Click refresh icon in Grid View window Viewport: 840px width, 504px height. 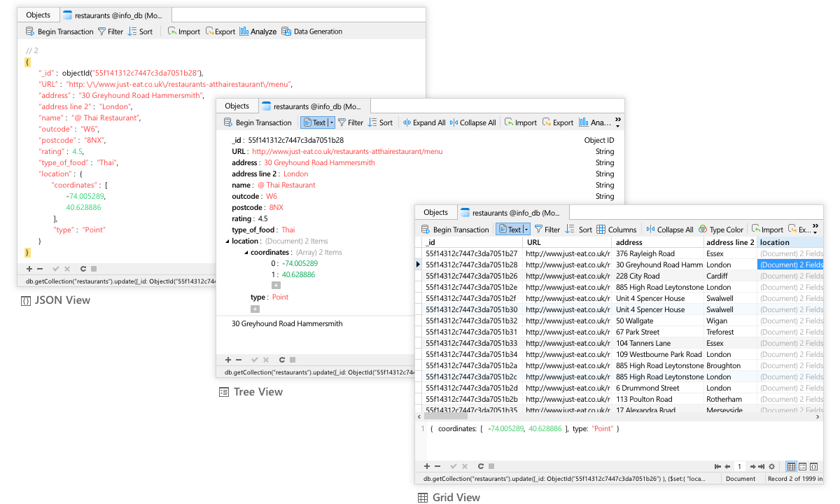click(481, 466)
